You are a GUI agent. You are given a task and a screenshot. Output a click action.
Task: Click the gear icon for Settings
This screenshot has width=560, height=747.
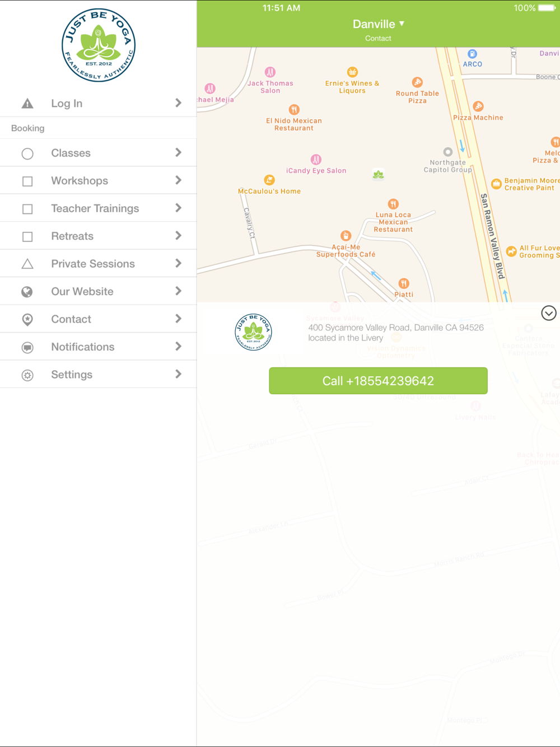[27, 375]
